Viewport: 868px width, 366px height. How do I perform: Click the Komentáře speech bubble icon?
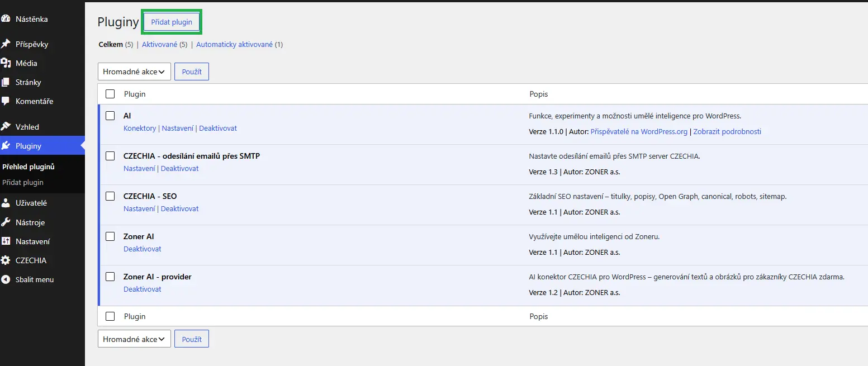6,101
